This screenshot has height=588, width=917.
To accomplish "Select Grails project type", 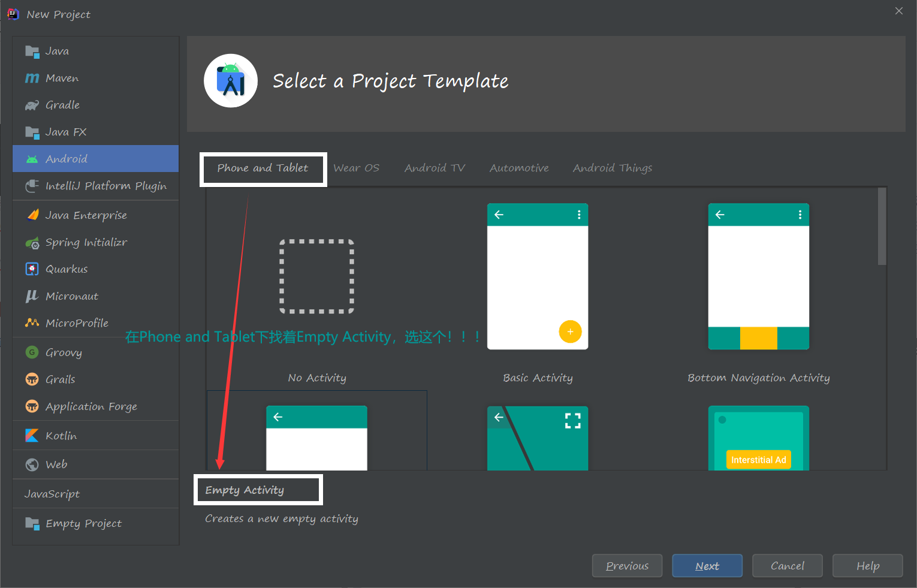I will (96, 379).
